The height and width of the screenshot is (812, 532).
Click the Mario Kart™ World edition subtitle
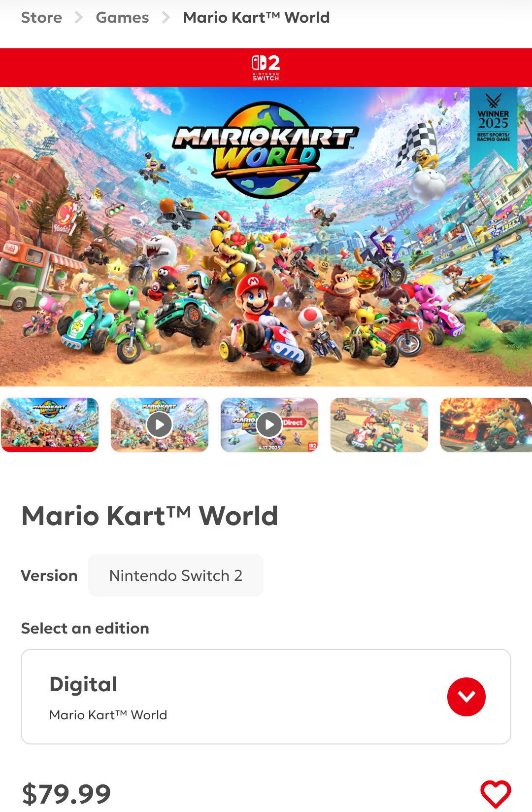tap(108, 715)
